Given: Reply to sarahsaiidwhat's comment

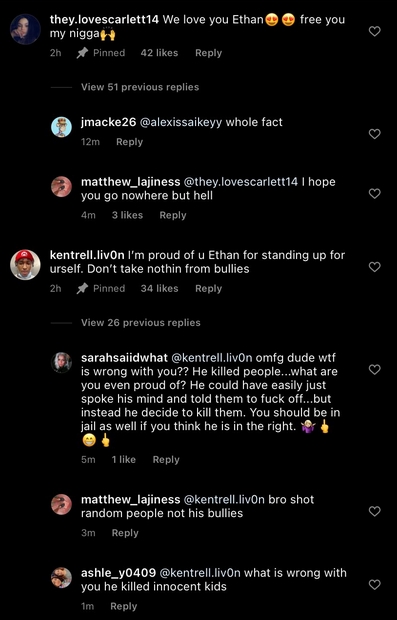Looking at the screenshot, I should tap(166, 459).
